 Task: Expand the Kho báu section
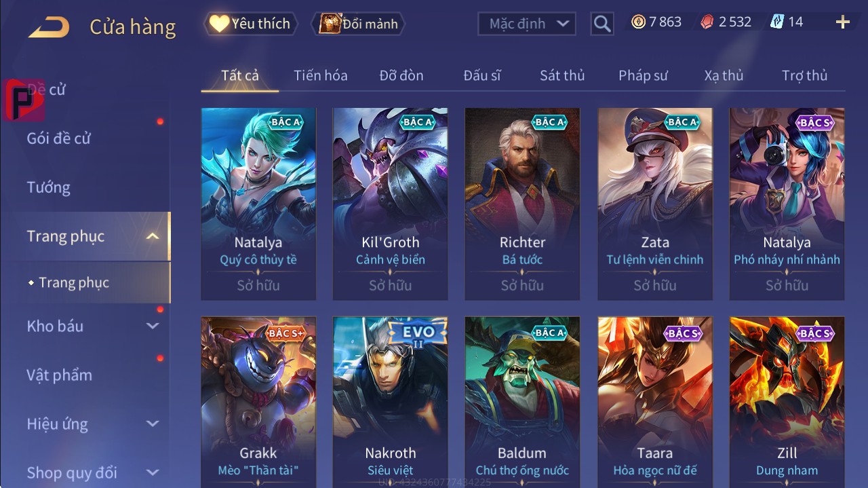pos(153,326)
